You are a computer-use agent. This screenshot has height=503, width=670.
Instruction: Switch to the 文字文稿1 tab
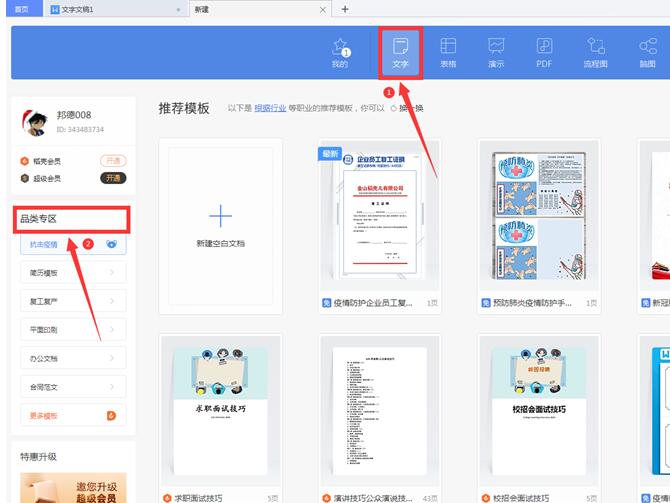pyautogui.click(x=116, y=9)
